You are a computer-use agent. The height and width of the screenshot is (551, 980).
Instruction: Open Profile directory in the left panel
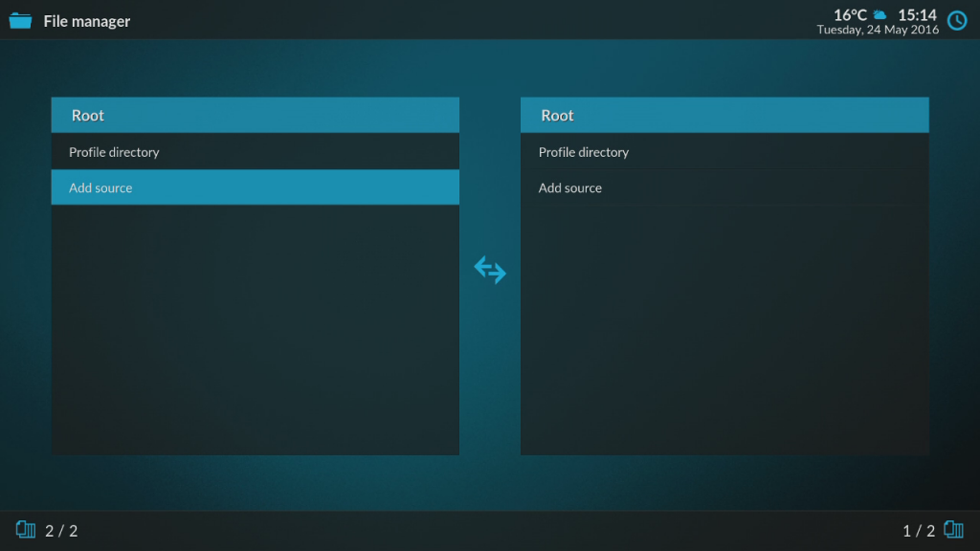[x=255, y=152]
